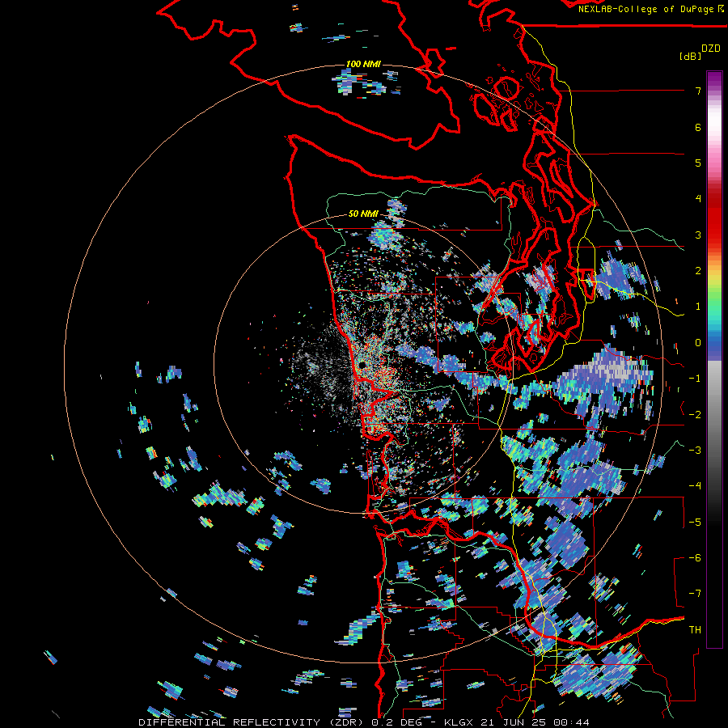Select the 4 tick label on scale
The width and height of the screenshot is (728, 728).
(698, 199)
